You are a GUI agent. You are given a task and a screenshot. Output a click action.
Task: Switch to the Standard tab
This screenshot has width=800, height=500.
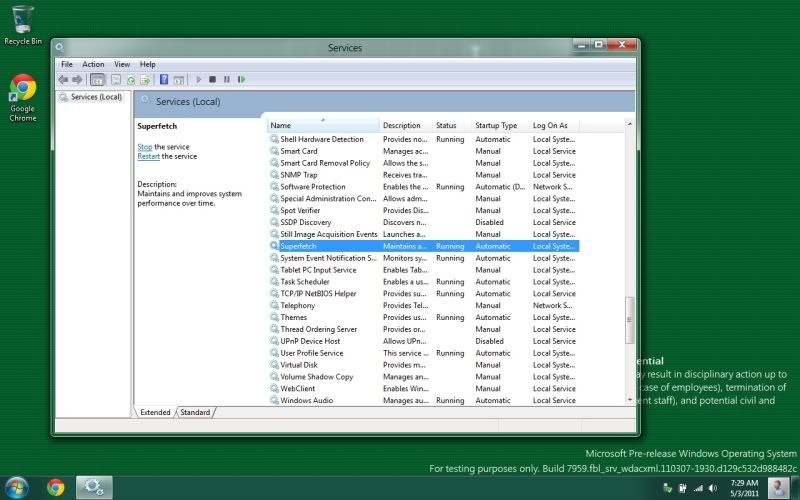click(x=195, y=412)
